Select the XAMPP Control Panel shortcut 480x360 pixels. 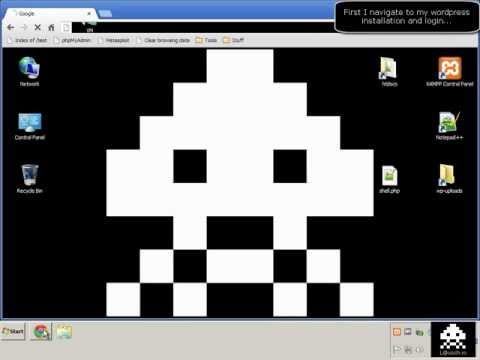pos(450,71)
